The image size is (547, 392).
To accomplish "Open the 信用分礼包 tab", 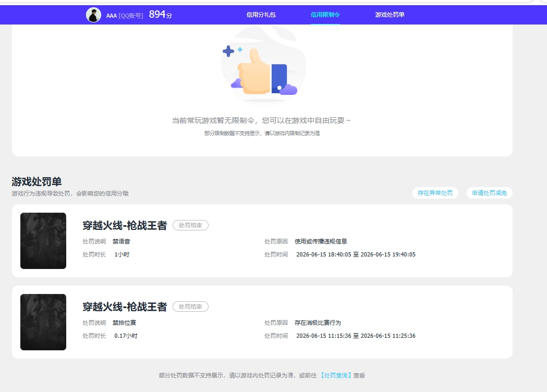I will (261, 15).
